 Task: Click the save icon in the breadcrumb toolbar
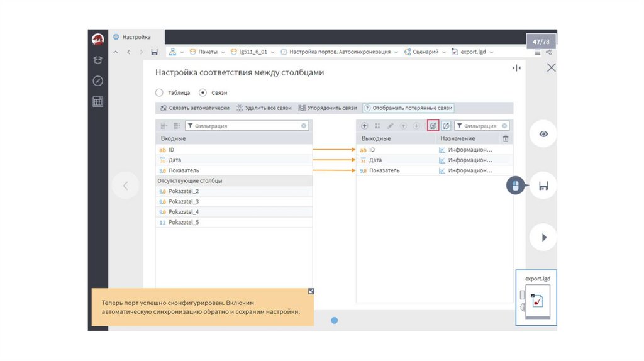coord(155,52)
